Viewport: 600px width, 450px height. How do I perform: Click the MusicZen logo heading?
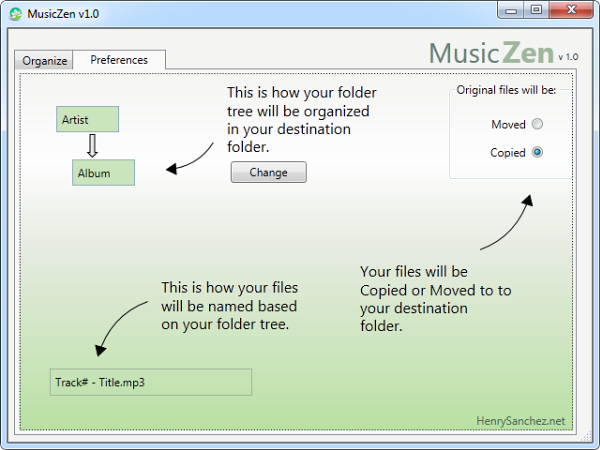[x=491, y=53]
